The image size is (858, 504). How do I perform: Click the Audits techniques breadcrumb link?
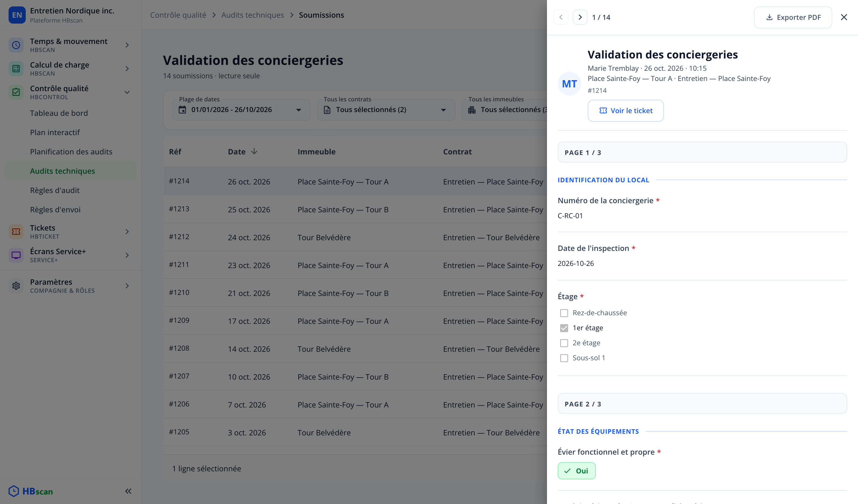[252, 15]
